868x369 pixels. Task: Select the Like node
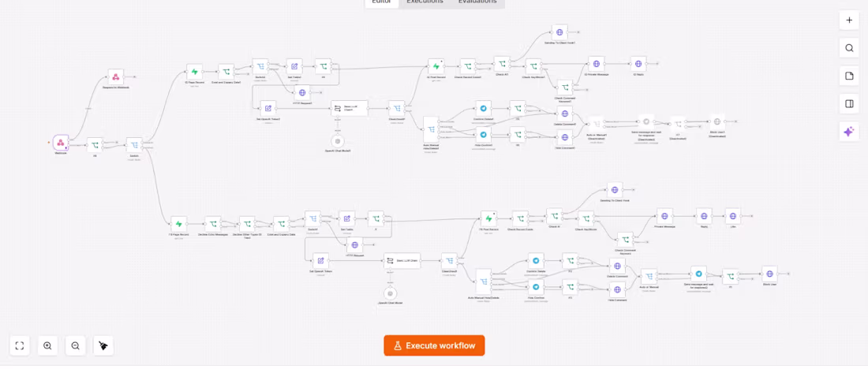pos(733,216)
